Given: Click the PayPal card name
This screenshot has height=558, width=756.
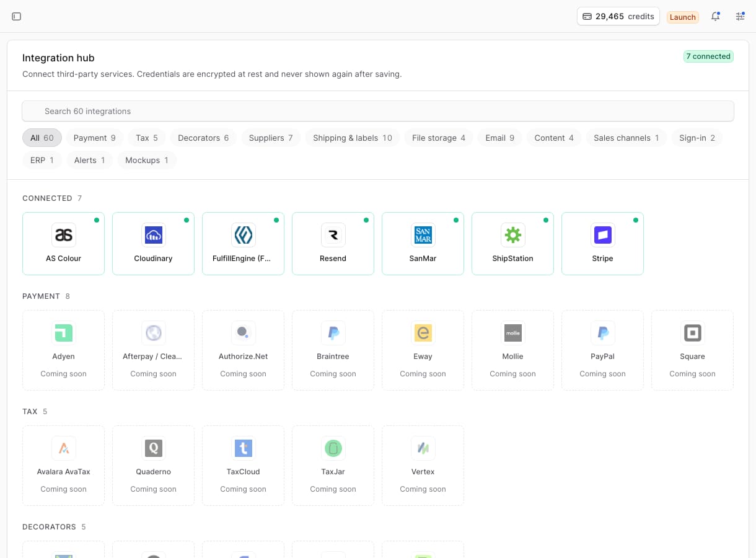Looking at the screenshot, I should coord(603,356).
